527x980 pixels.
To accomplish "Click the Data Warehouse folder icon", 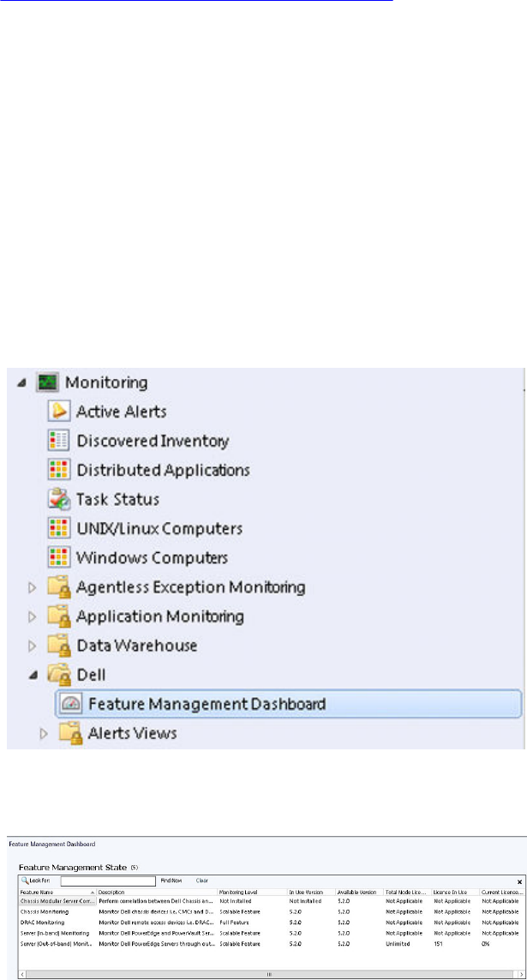I will (58, 646).
